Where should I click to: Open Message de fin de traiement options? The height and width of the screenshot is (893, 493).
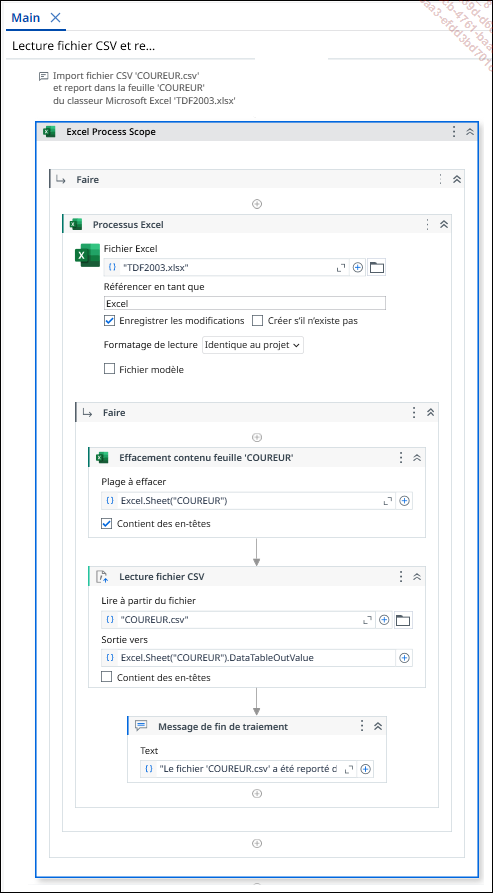point(361,726)
